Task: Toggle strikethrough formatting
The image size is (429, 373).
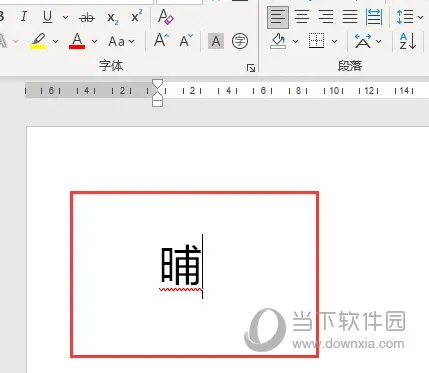Action: pyautogui.click(x=87, y=17)
